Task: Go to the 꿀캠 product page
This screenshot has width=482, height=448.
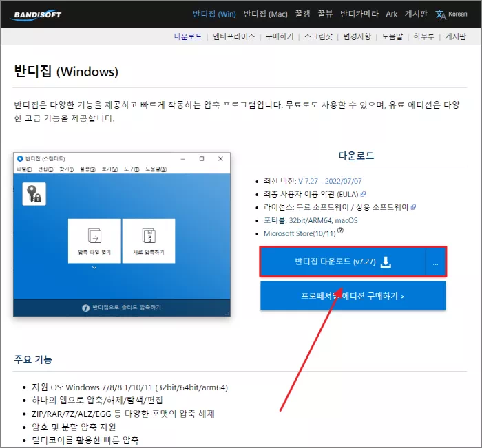Action: (302, 14)
